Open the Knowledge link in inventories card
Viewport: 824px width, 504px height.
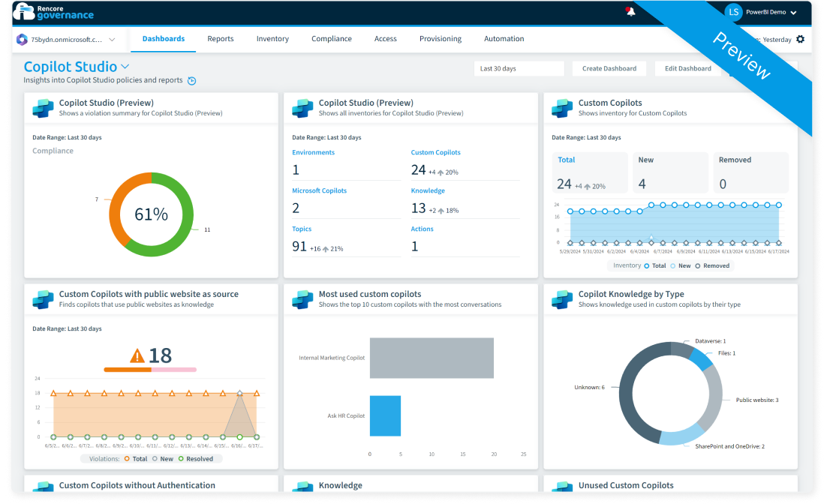coord(428,190)
